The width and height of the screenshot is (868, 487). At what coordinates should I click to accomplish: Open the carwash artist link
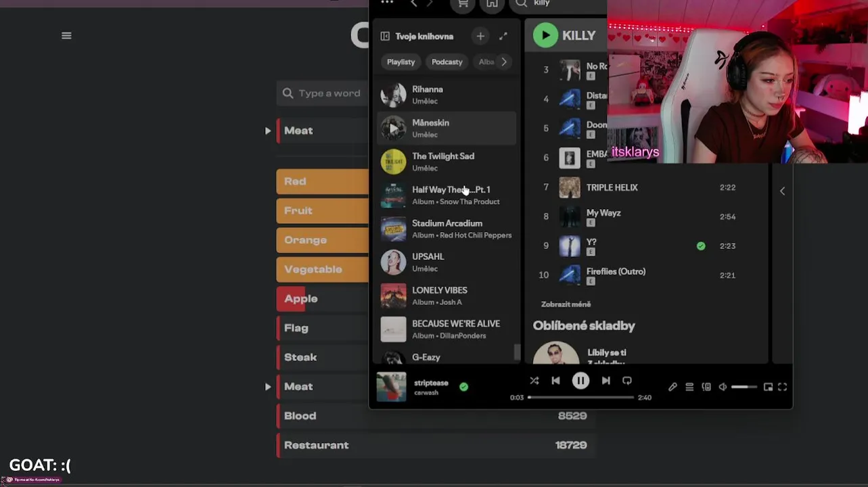click(x=426, y=393)
